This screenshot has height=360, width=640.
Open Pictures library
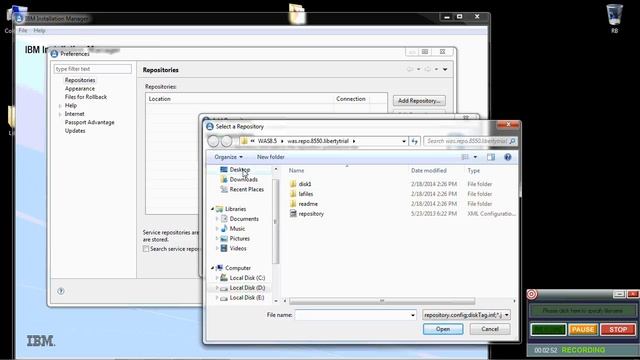pos(239,238)
